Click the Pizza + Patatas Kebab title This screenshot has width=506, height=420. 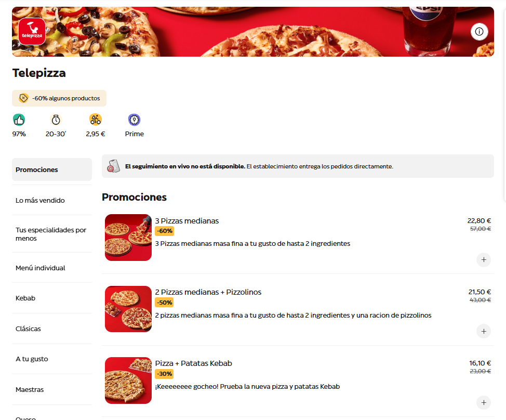pos(193,363)
